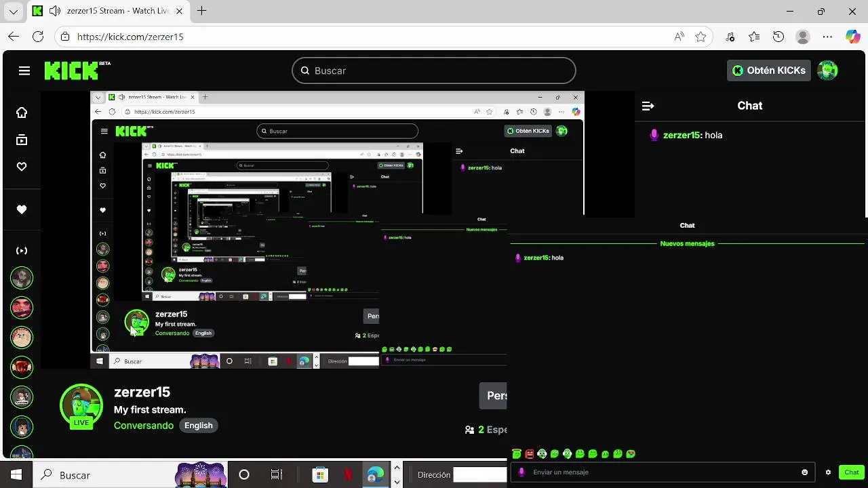This screenshot has height=488, width=868.
Task: Click the Dirección field on taskbar
Action: [x=480, y=474]
